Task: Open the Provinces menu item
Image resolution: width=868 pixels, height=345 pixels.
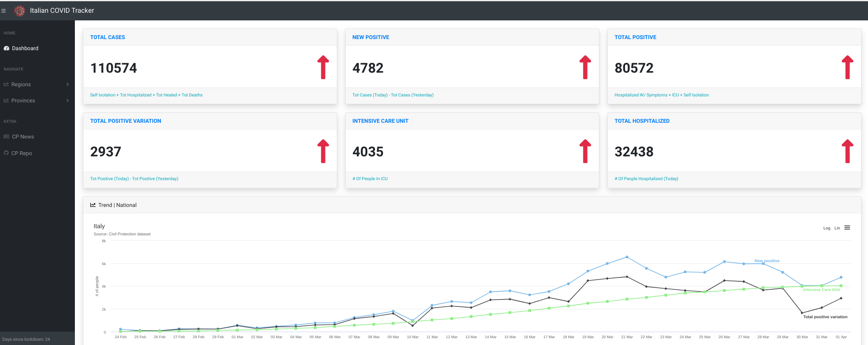Action: click(x=37, y=101)
